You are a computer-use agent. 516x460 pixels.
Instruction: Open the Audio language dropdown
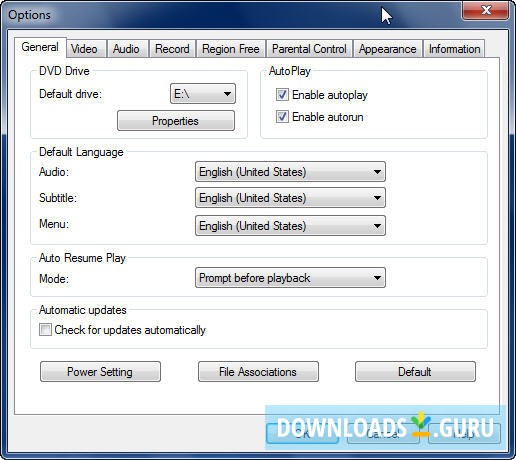290,172
